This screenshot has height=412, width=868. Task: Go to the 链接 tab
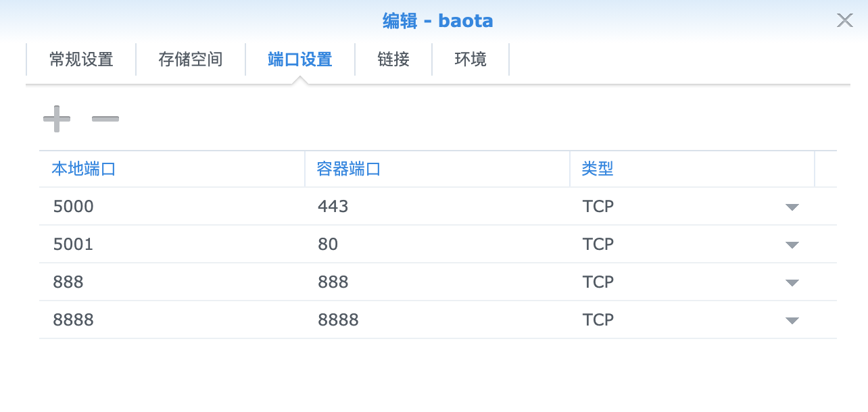393,59
